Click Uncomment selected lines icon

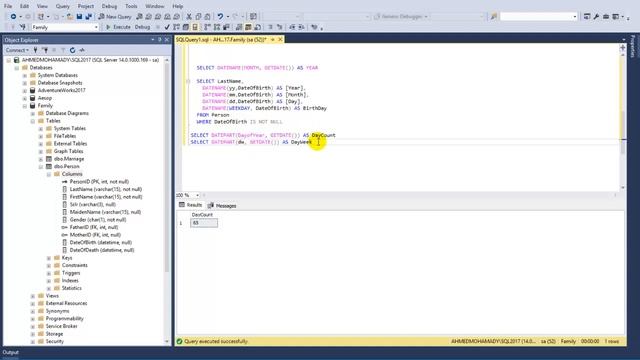tap(280, 27)
